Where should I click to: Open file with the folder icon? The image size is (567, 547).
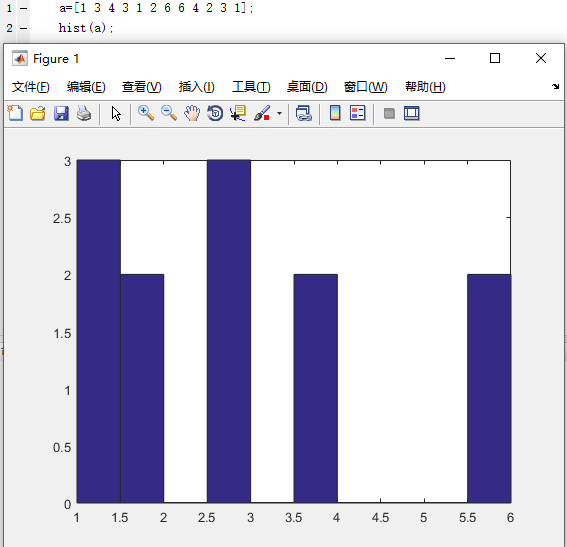38,113
